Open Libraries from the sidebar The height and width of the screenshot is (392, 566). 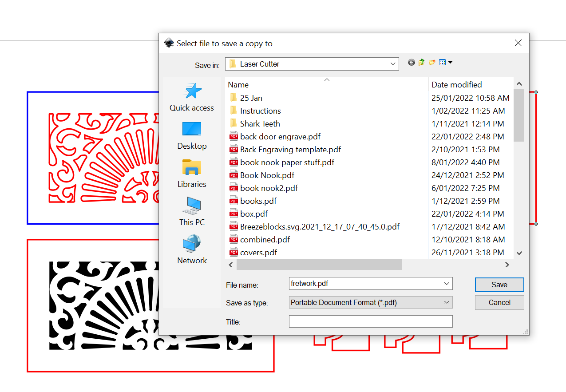tap(192, 174)
